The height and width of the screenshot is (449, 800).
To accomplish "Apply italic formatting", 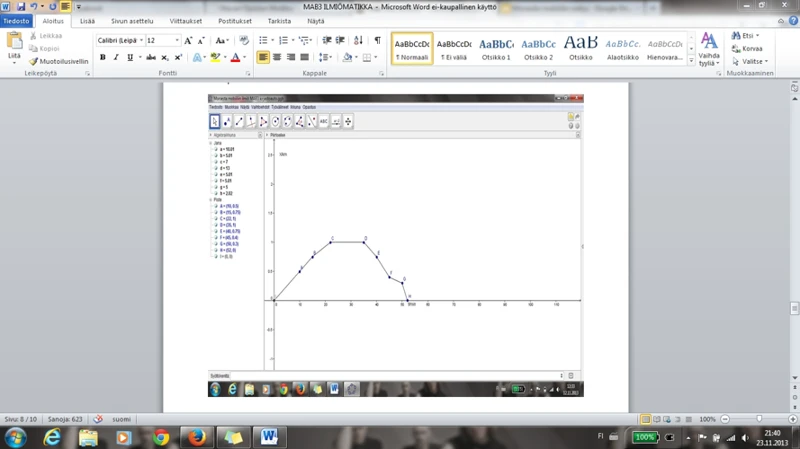I will (x=116, y=58).
